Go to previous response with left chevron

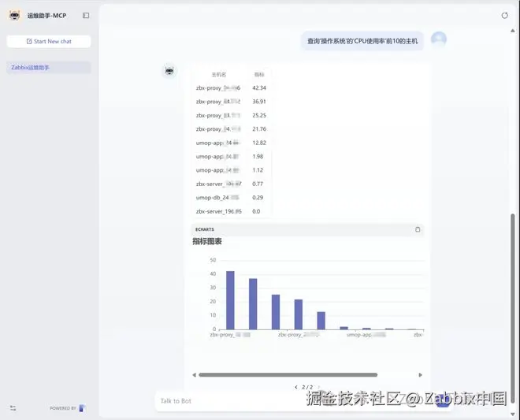[295, 387]
